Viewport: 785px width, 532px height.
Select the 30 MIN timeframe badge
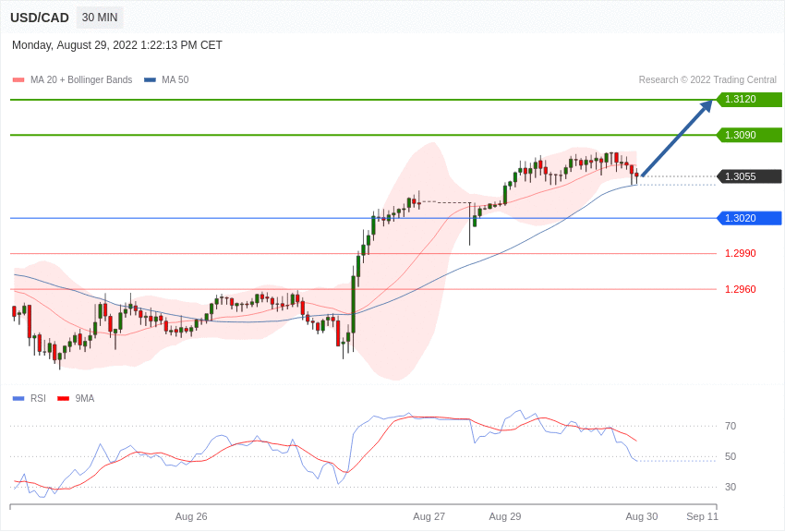100,18
